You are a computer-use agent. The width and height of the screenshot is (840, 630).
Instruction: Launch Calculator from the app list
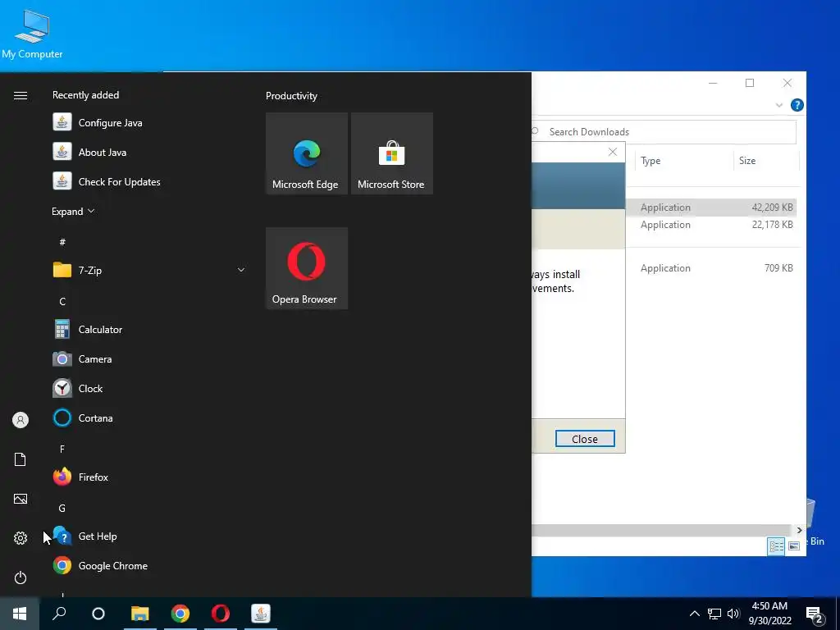tap(150, 330)
